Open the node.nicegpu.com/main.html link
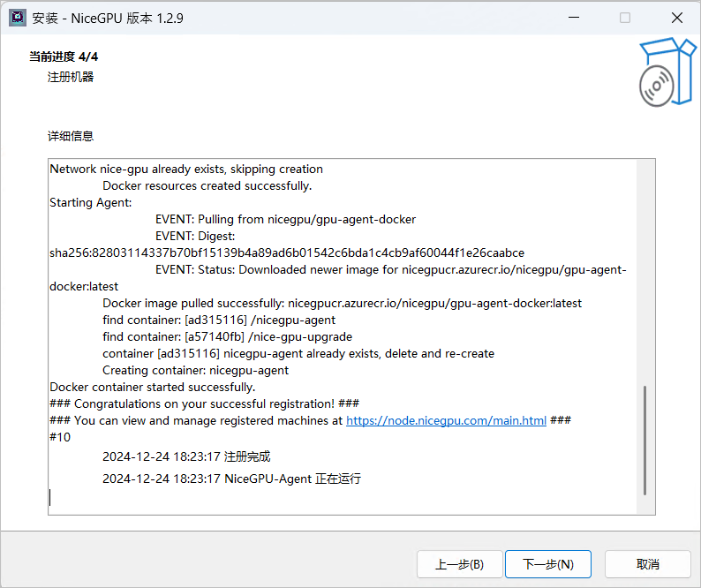701x588 pixels. point(446,420)
